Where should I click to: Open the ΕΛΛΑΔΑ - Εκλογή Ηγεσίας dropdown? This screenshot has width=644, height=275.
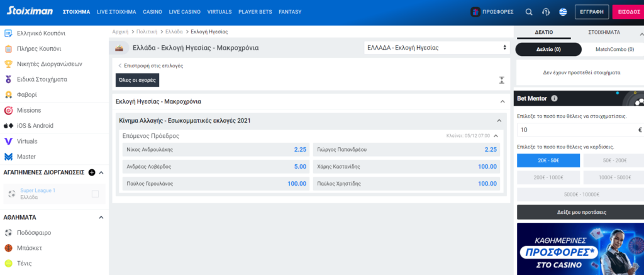[x=436, y=48]
